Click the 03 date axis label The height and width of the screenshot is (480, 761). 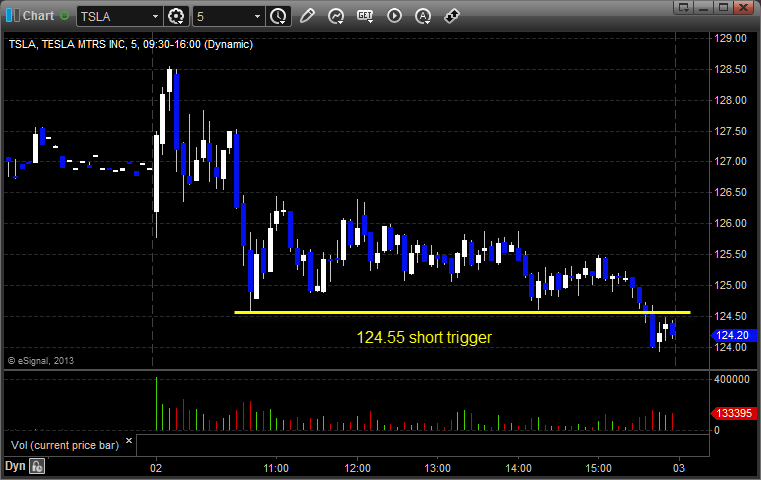tap(678, 468)
